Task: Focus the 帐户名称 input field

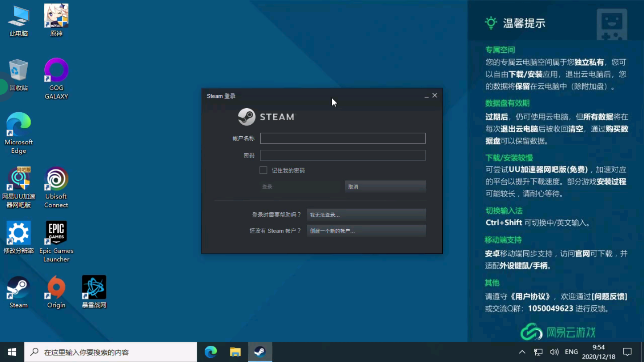Action: point(343,139)
